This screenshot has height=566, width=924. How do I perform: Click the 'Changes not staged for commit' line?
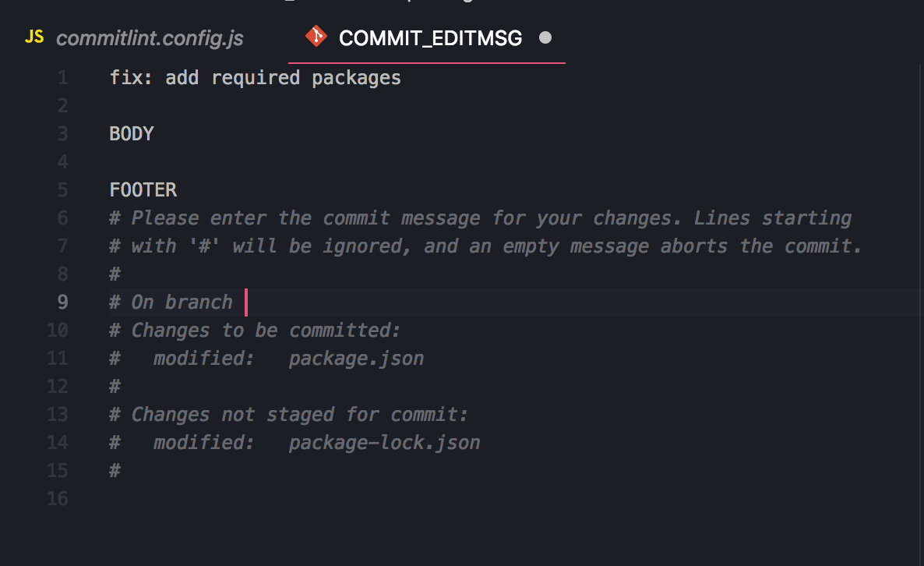tap(287, 414)
